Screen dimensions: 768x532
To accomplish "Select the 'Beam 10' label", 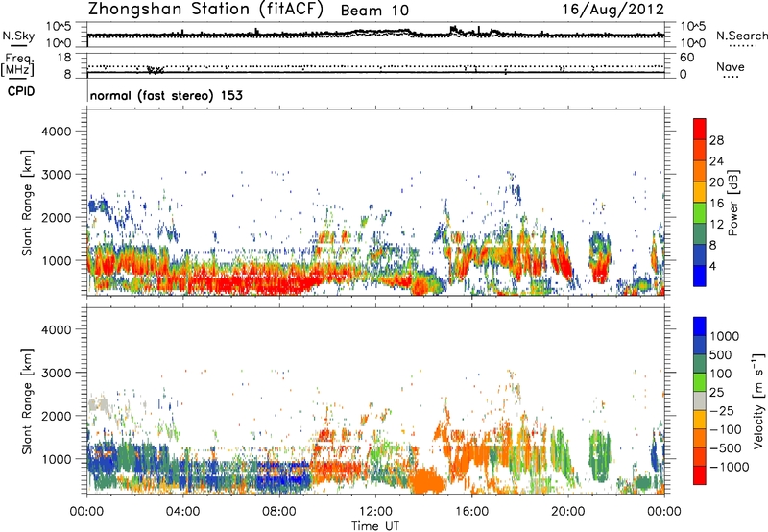I will 374,11.
